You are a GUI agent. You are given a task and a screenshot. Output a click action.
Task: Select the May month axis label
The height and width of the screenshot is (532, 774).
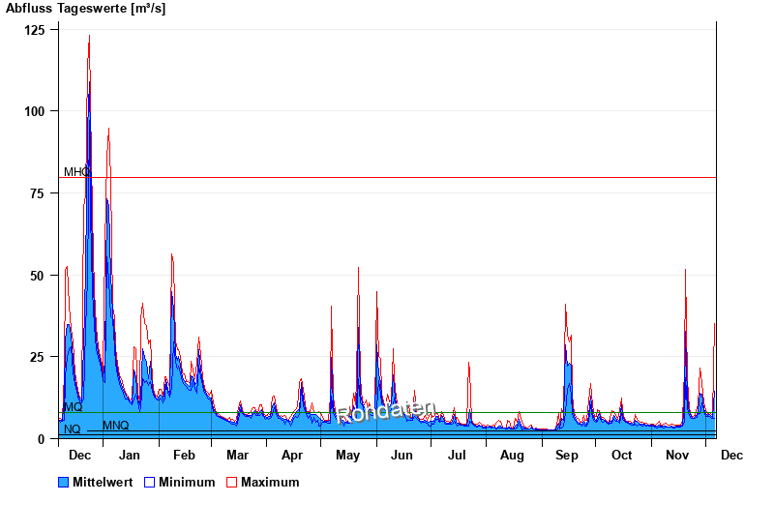click(347, 455)
